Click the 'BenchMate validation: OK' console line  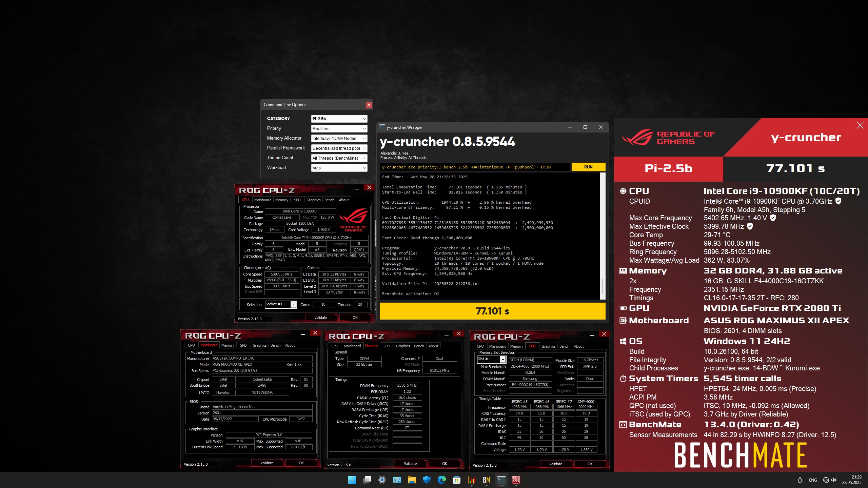pyautogui.click(x=410, y=294)
